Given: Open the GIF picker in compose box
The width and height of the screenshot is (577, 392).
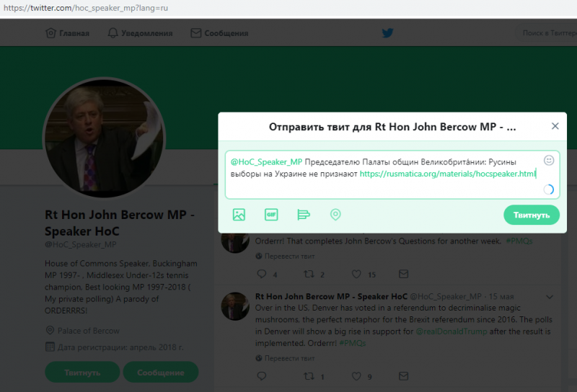Looking at the screenshot, I should (271, 215).
